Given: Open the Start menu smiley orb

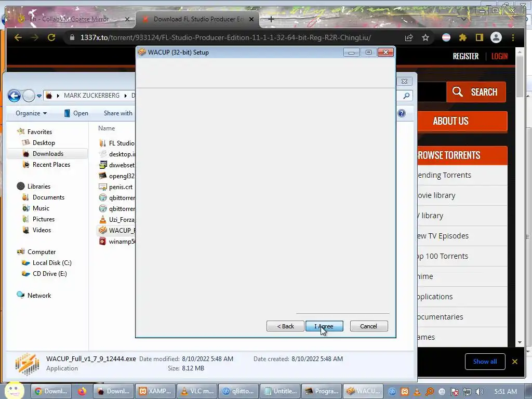Looking at the screenshot, I should [x=14, y=390].
